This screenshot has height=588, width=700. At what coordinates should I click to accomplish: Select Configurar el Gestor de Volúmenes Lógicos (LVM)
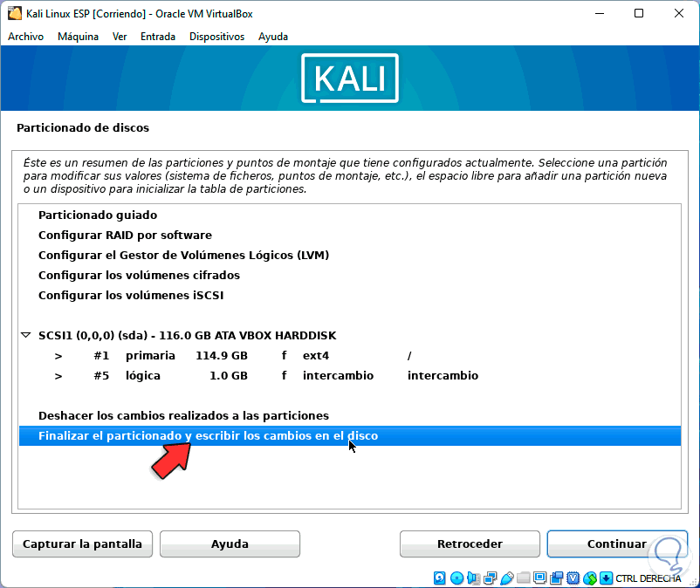point(350,256)
